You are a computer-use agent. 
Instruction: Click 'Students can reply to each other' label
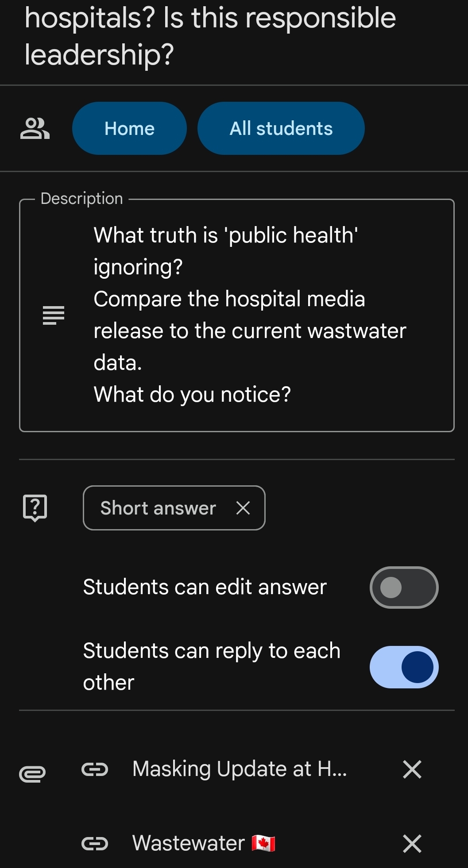coord(212,667)
